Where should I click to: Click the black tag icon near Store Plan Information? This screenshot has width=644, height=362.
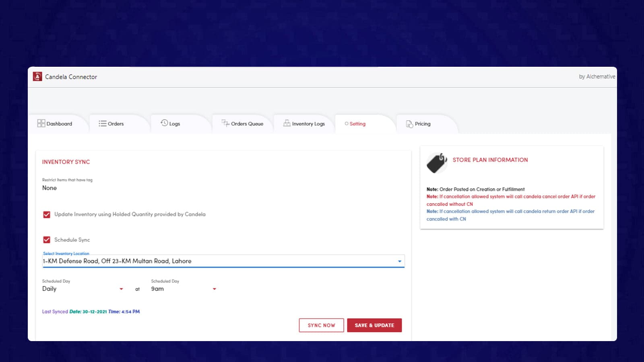(x=437, y=163)
